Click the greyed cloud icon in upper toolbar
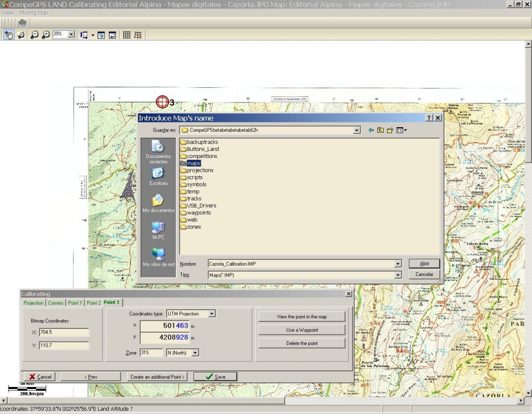This screenshot has width=532, height=414. pyautogui.click(x=23, y=23)
